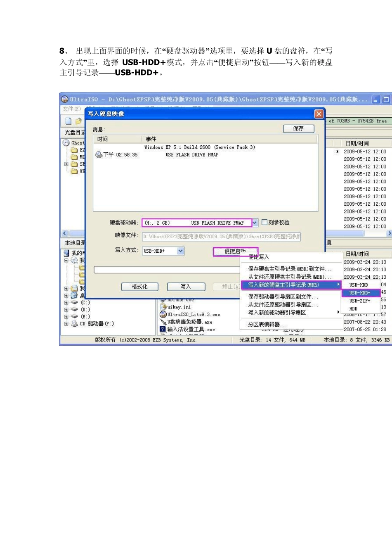Enable the 刻录校验 checkbox
Viewport: 392px width, 555px height.
pos(264,222)
